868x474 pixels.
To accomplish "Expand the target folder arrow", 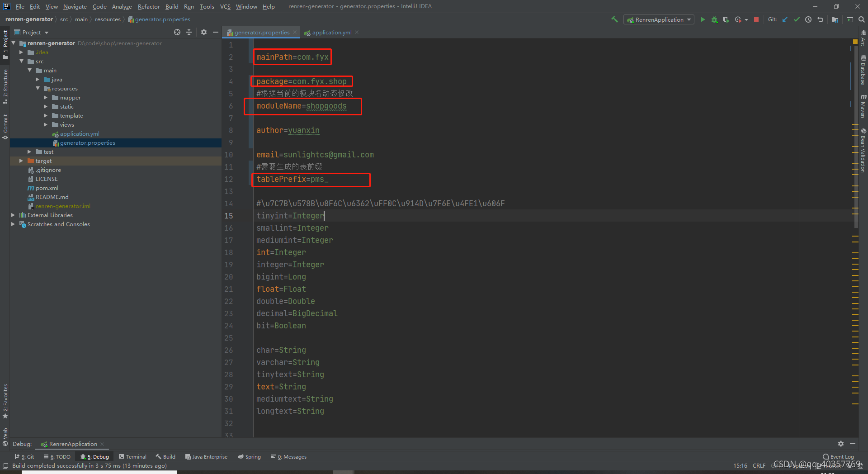I will [x=21, y=161].
